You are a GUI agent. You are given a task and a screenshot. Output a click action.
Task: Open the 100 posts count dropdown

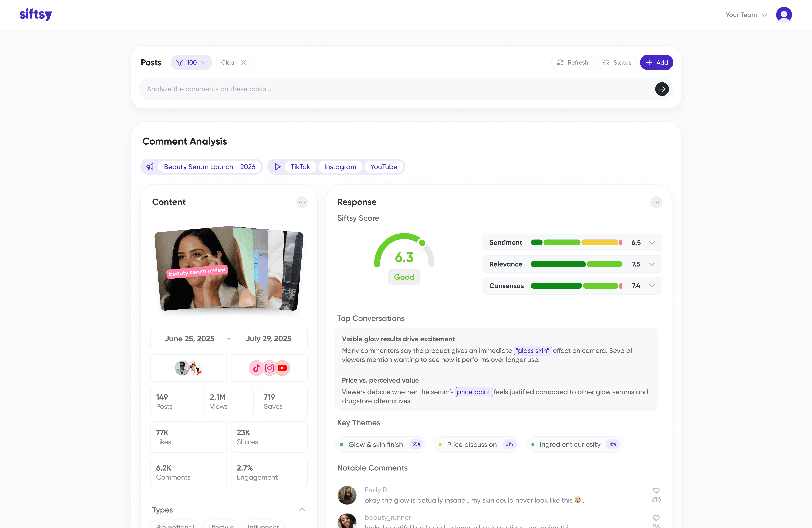(x=204, y=62)
